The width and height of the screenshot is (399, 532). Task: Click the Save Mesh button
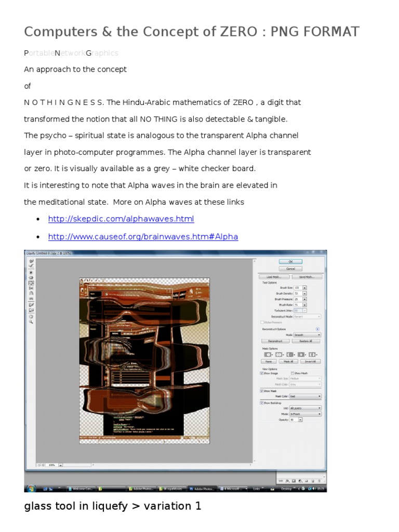307,277
